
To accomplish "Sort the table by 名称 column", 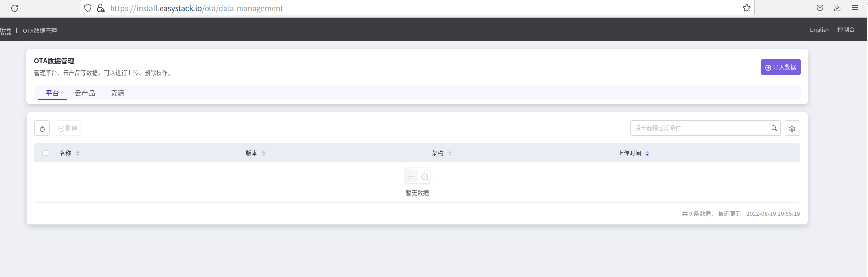I will (x=78, y=153).
